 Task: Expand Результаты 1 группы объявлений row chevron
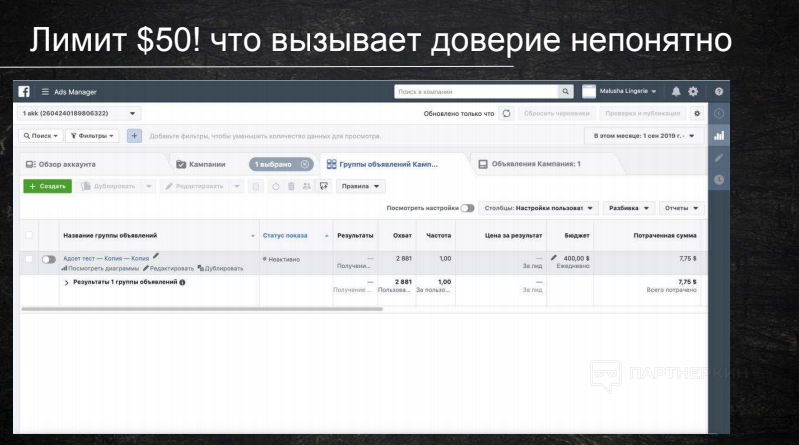[x=66, y=282]
